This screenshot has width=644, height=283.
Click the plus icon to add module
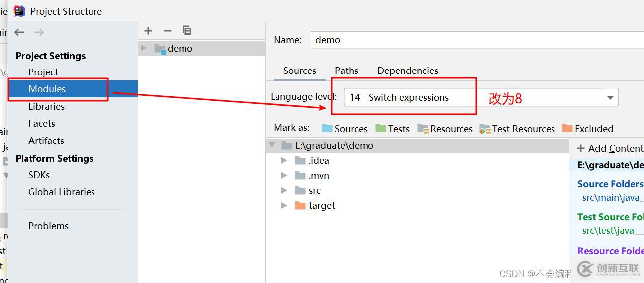click(x=148, y=31)
